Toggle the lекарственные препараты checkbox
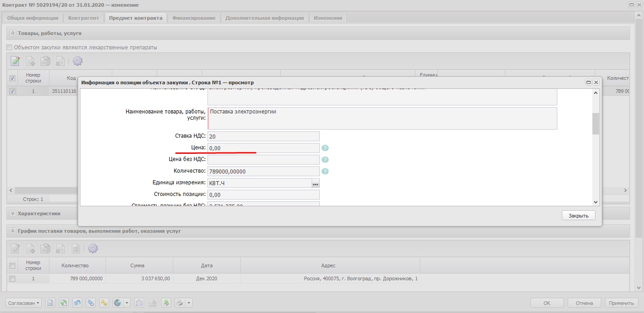 click(x=9, y=48)
